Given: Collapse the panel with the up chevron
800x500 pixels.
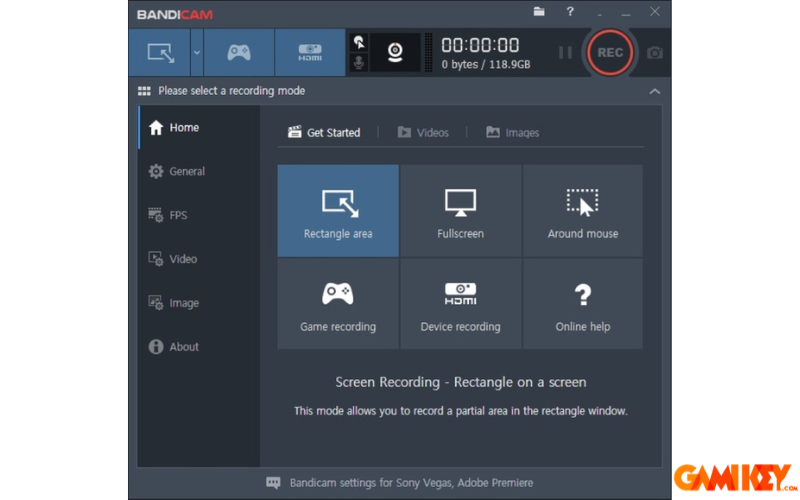Looking at the screenshot, I should pyautogui.click(x=655, y=91).
